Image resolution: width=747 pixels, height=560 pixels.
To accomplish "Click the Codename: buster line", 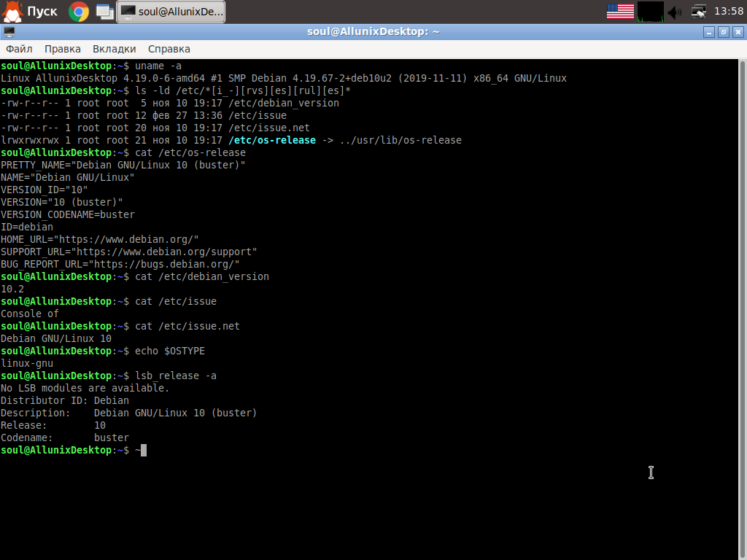I will [65, 437].
